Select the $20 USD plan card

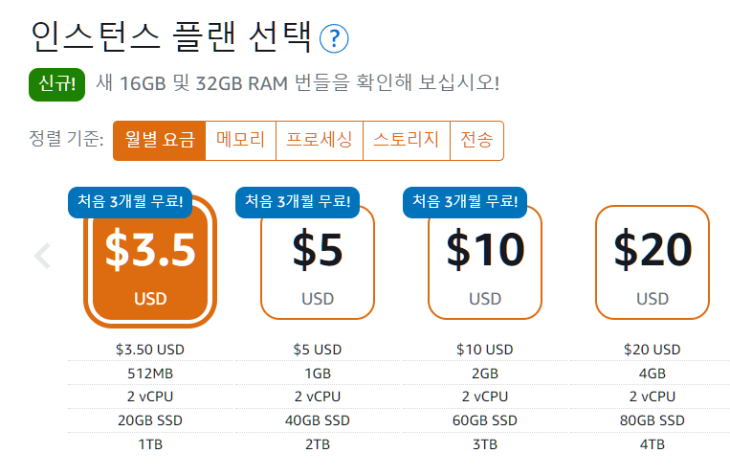(652, 262)
